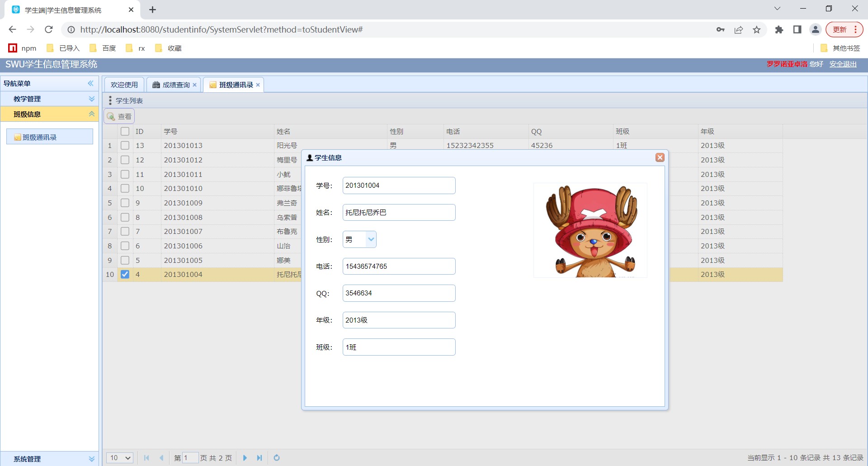Click the browser forward arrow
The height and width of the screenshot is (466, 868).
tap(30, 29)
